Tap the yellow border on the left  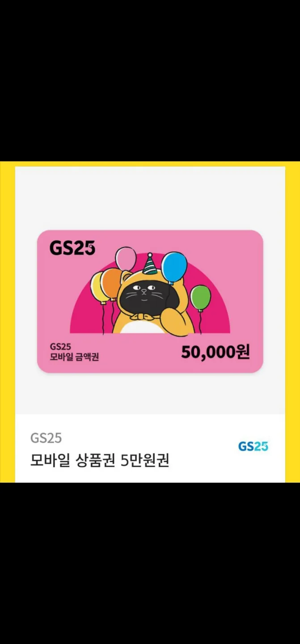pyautogui.click(x=8, y=322)
